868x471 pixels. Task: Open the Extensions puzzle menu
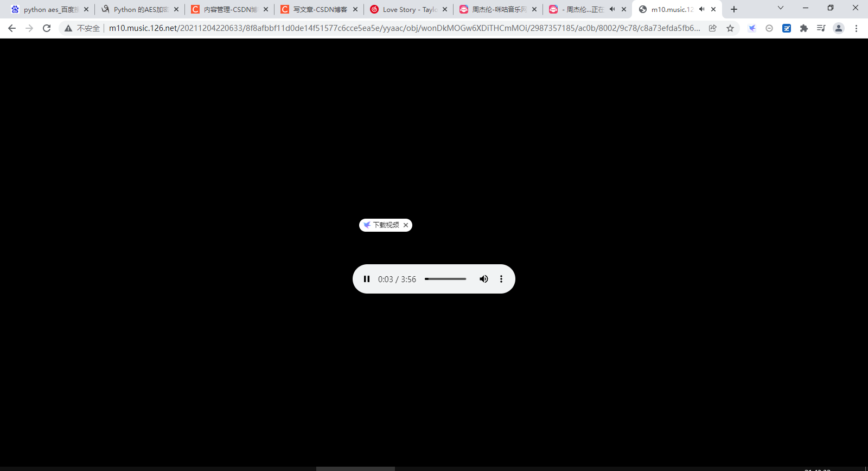[x=804, y=28]
